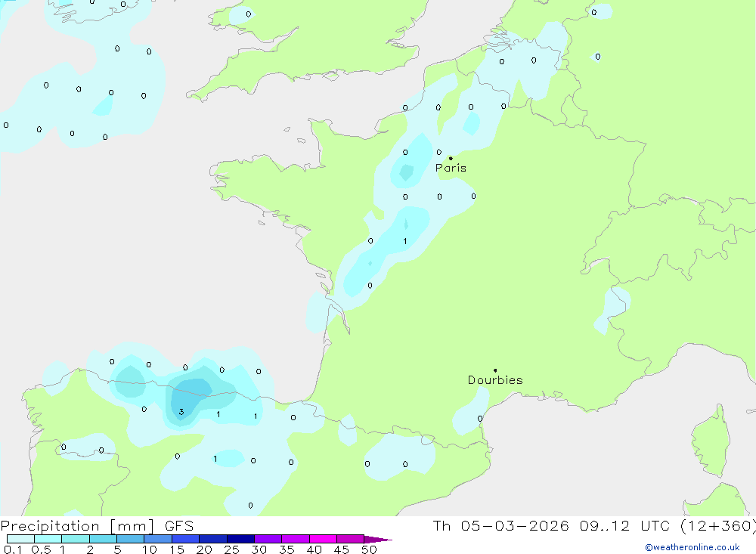Open the weatheronline.co.uk copyright link
The image size is (756, 554).
[692, 547]
